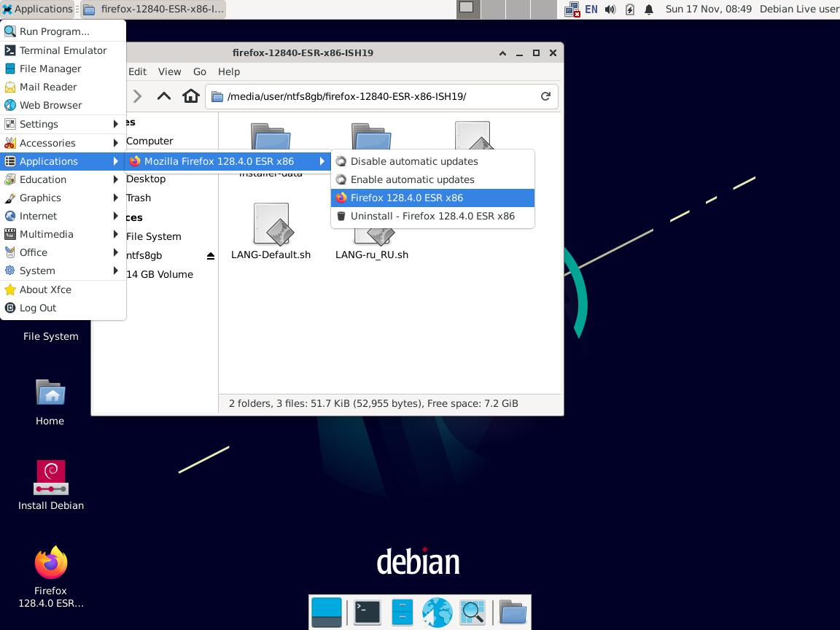Select 14 GB Volume in side pane
Image resolution: width=840 pixels, height=630 pixels.
[160, 274]
